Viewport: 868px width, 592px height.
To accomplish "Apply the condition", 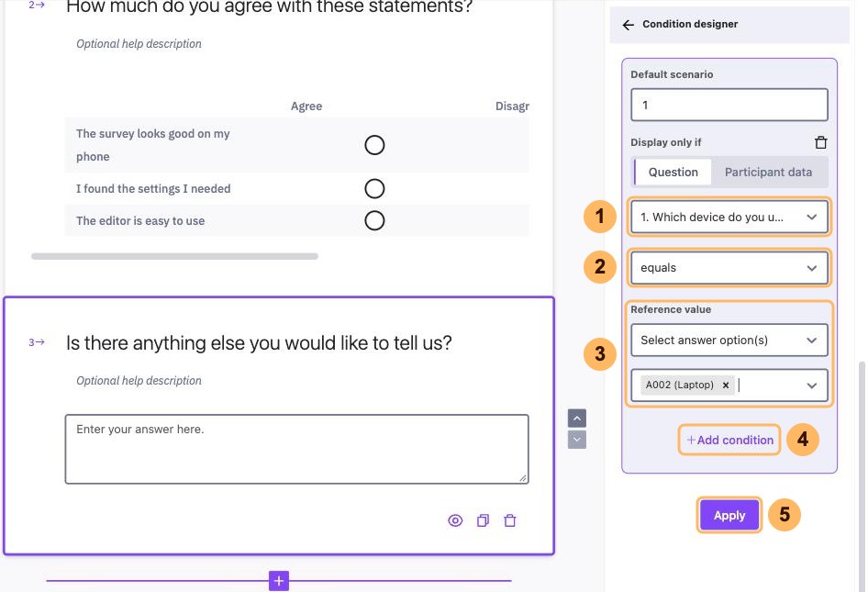I will click(x=729, y=515).
